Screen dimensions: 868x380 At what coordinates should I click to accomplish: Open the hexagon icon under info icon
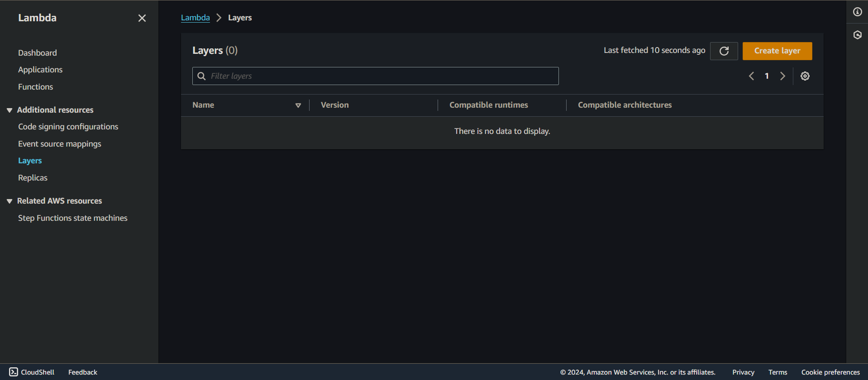pyautogui.click(x=858, y=35)
